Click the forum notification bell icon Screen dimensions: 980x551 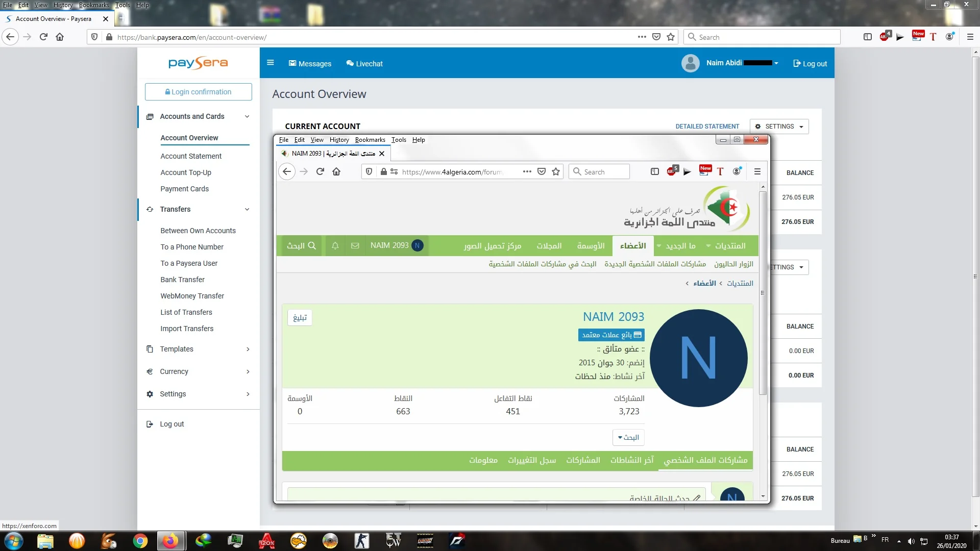coord(335,246)
